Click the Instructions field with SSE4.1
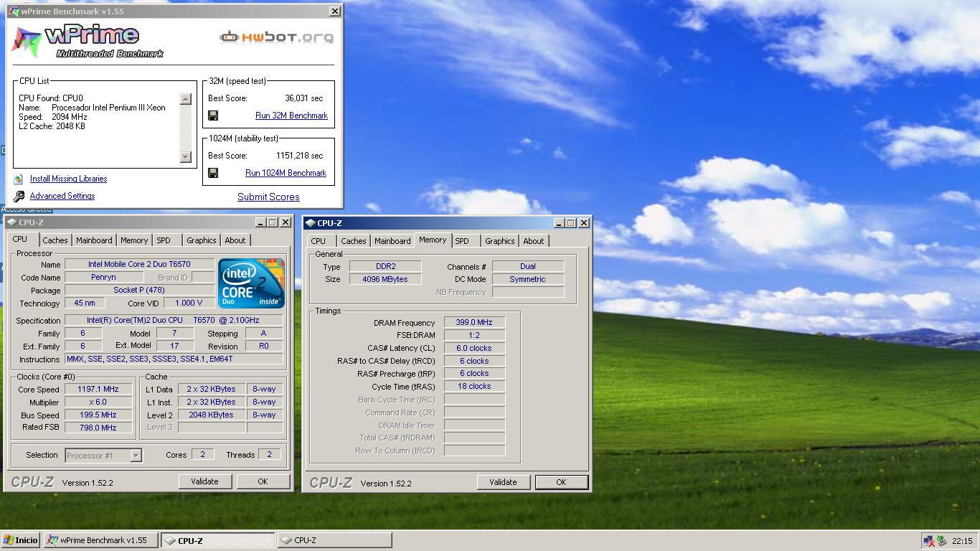This screenshot has height=551, width=980. (174, 359)
